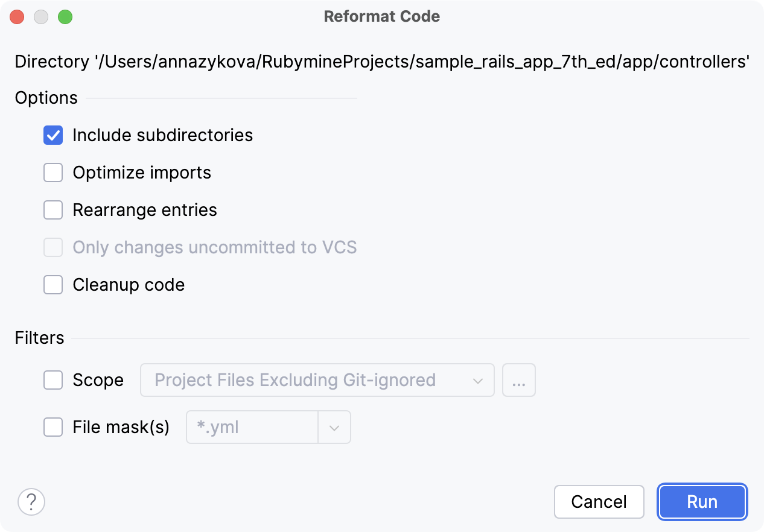Enable the File mask(s) checkbox
The height and width of the screenshot is (532, 764).
pyautogui.click(x=53, y=427)
